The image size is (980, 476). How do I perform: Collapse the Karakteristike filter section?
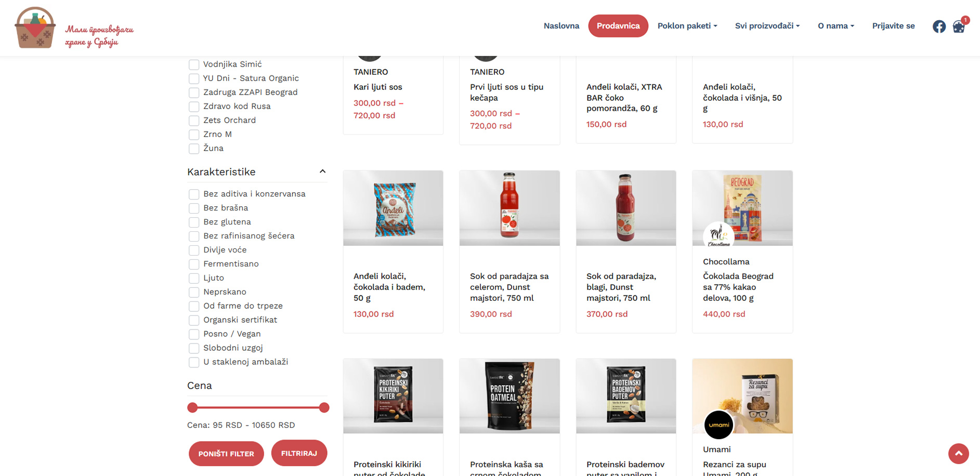click(322, 171)
